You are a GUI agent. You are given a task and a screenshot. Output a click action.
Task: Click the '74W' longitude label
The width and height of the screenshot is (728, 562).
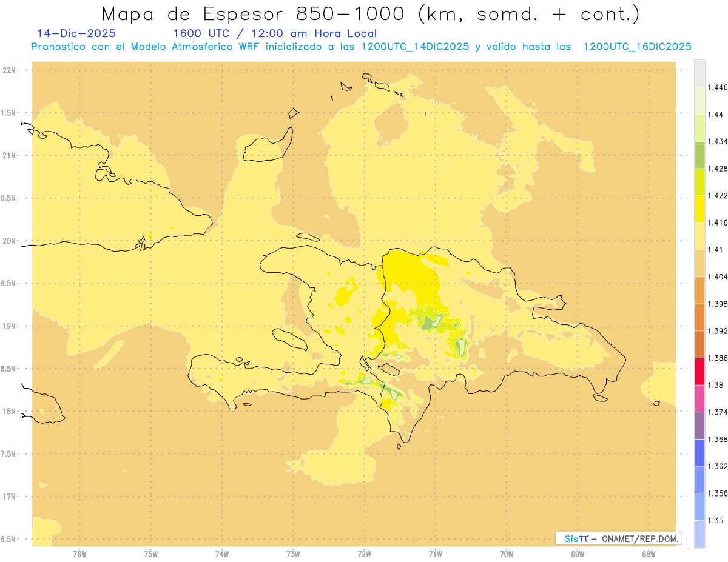tap(222, 554)
